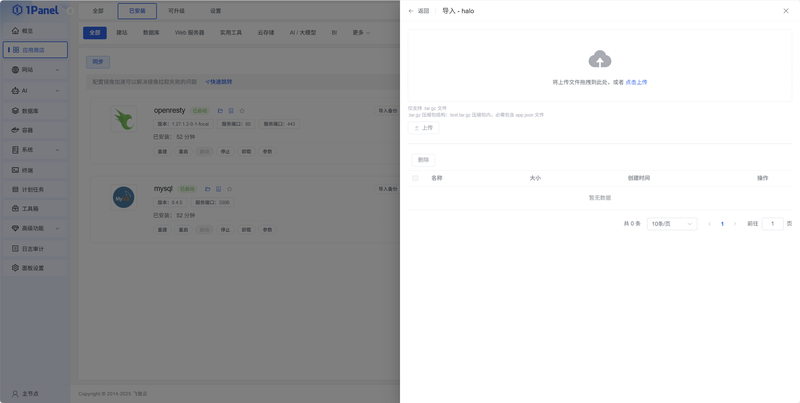The width and height of the screenshot is (800, 403).
Task: Click the 前往 page number input field
Action: [x=772, y=223]
